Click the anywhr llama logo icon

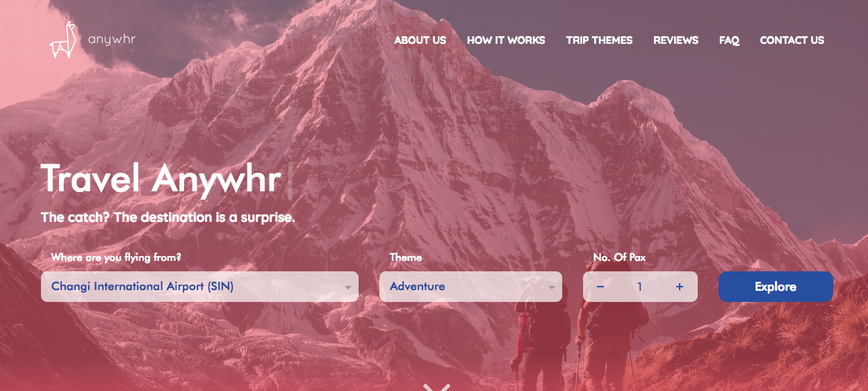pyautogui.click(x=62, y=40)
